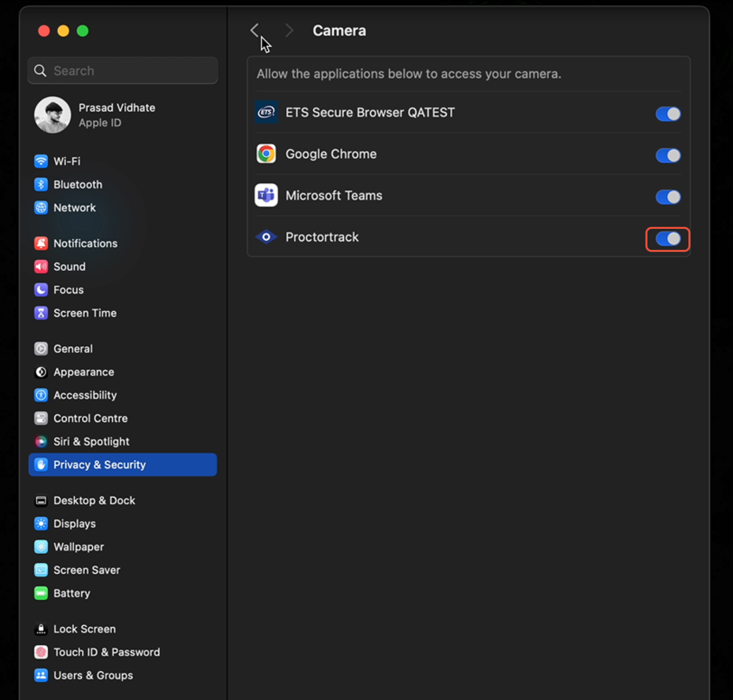
Task: Go back using the left chevron
Action: click(255, 30)
